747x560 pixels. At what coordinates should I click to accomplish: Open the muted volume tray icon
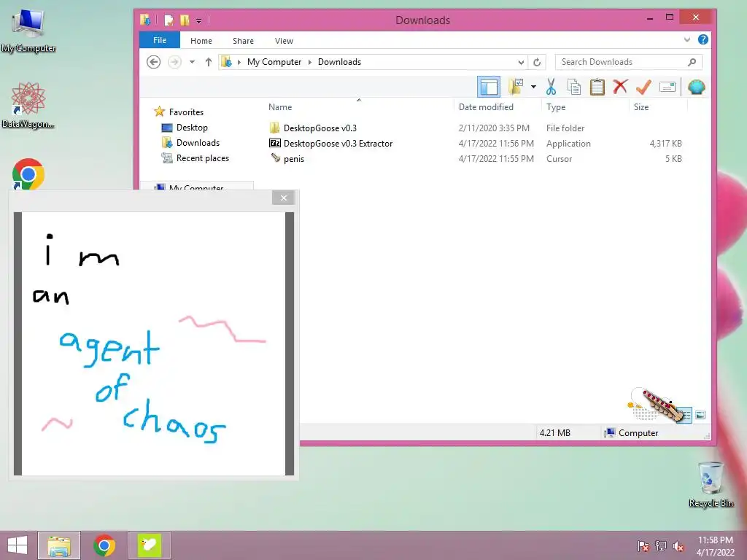[678, 546]
